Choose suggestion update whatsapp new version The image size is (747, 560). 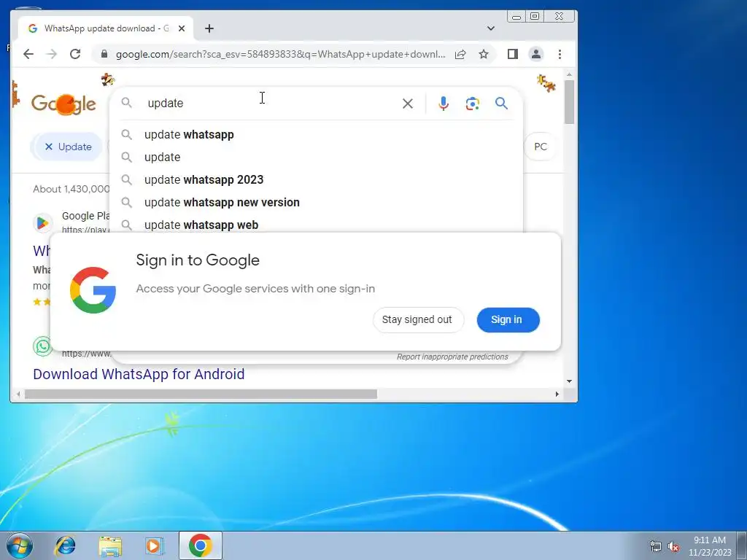pos(317,203)
